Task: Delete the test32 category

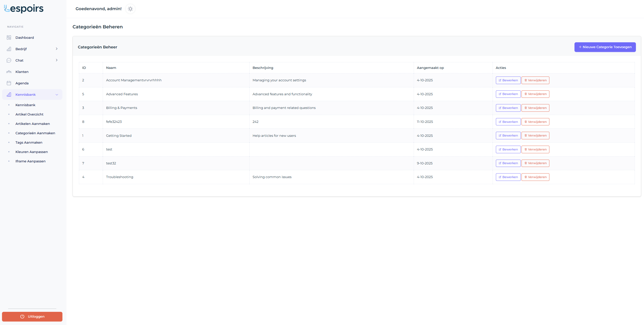Action: pyautogui.click(x=535, y=163)
